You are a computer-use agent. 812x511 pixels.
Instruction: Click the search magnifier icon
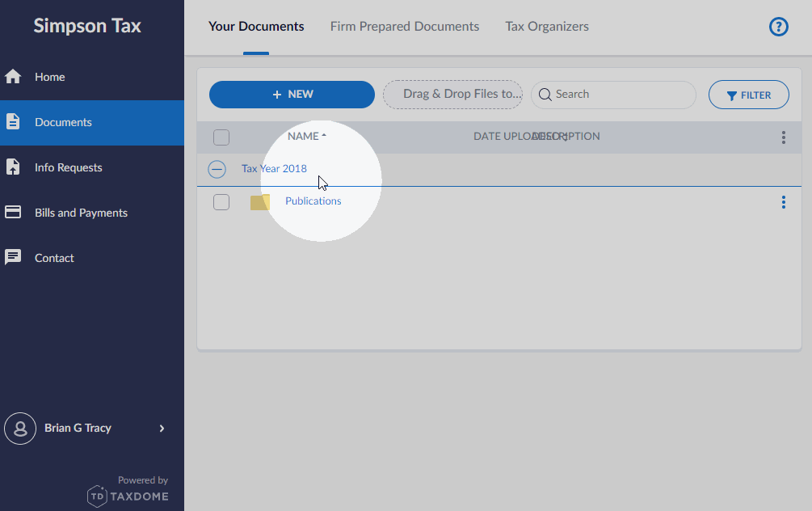[545, 95]
